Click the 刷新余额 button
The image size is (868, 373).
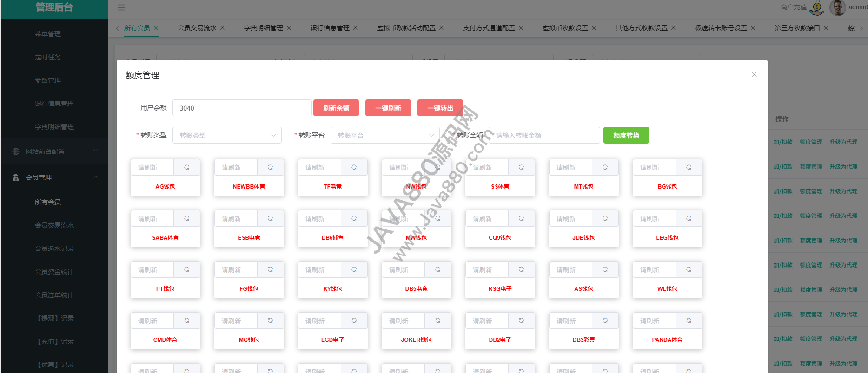pos(336,108)
